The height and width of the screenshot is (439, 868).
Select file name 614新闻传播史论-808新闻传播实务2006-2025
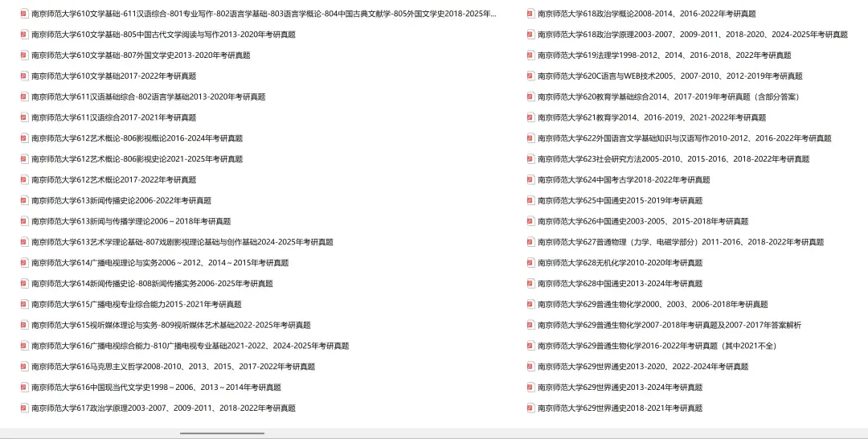[152, 284]
